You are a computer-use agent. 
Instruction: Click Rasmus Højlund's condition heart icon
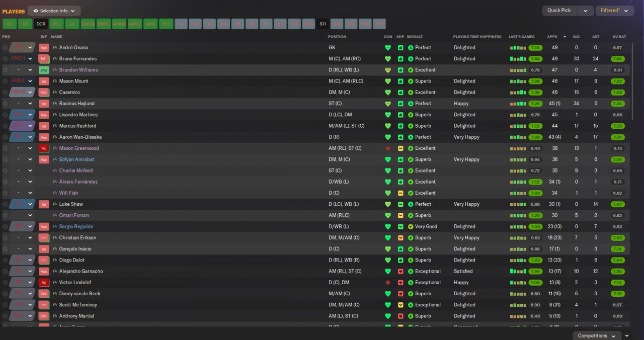(x=387, y=104)
